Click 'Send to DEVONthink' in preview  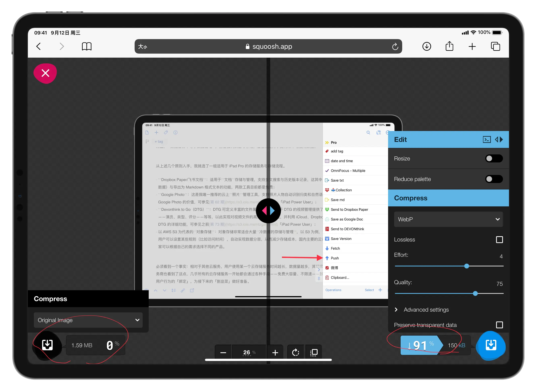point(347,229)
